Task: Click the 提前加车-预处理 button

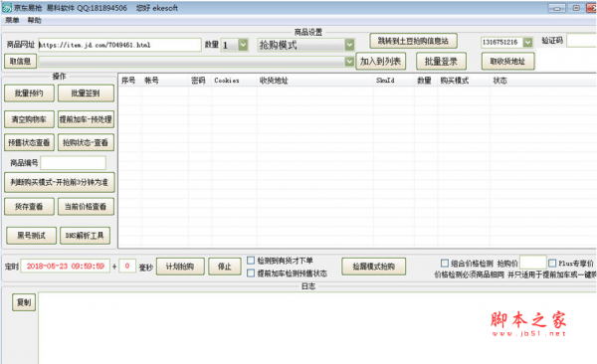Action: pyautogui.click(x=86, y=119)
